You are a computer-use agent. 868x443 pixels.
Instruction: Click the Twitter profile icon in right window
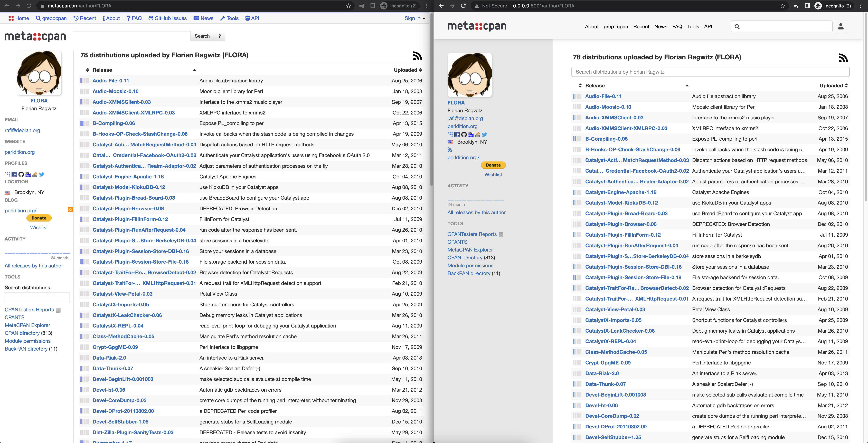(x=485, y=134)
